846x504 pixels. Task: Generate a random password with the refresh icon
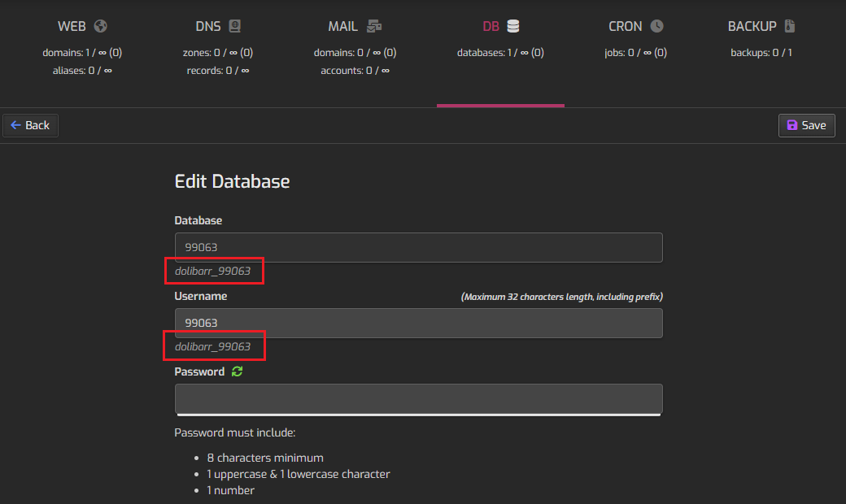click(x=237, y=371)
